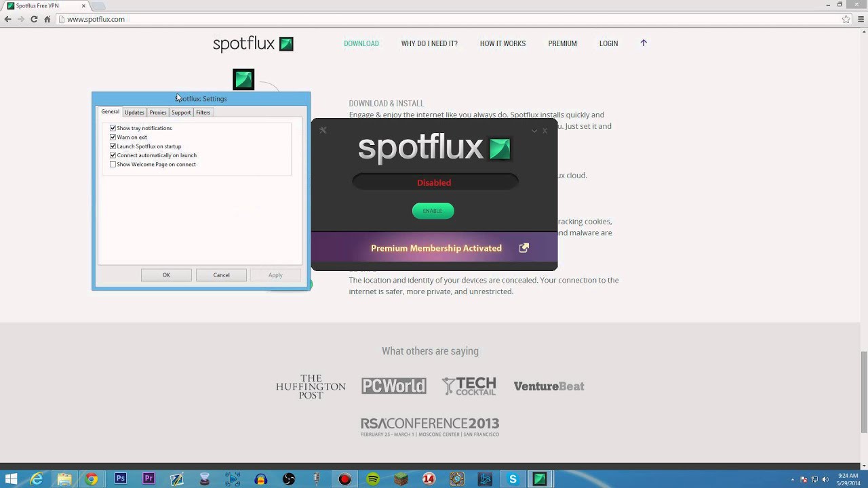Viewport: 868px width, 488px height.
Task: Open Premiere Pro from the taskbar
Action: (149, 479)
